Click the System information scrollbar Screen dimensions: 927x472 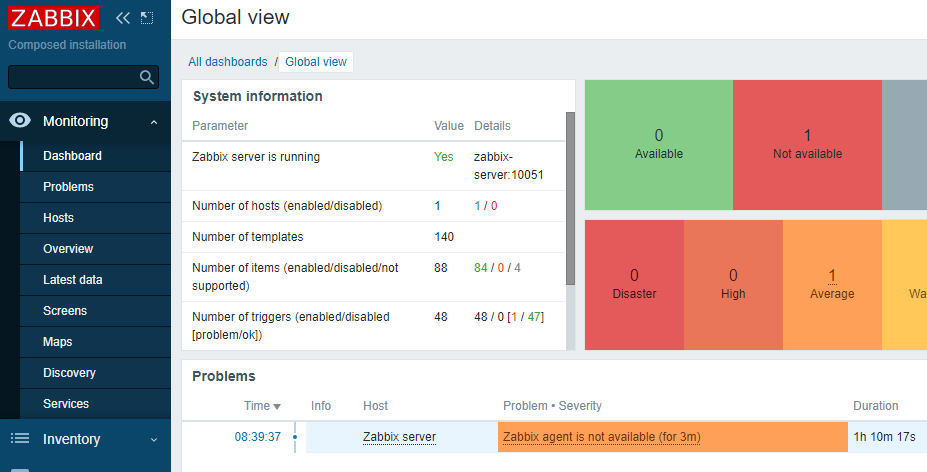(571, 198)
